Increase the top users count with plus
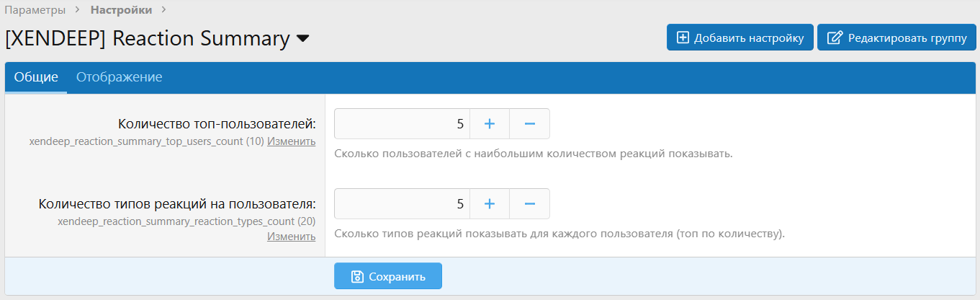Screen dimensions: 980x300 pyautogui.click(x=490, y=124)
